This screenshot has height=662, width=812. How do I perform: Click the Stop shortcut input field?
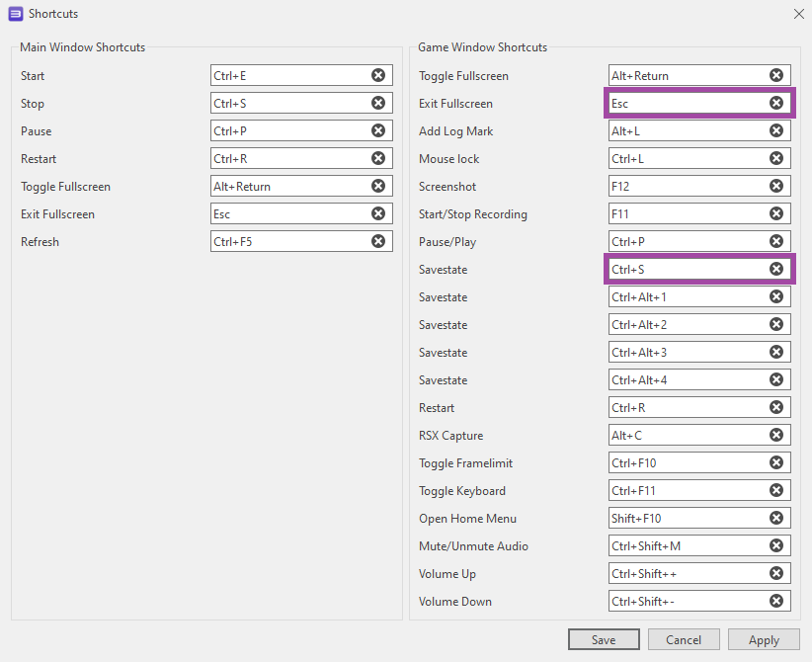pyautogui.click(x=288, y=104)
